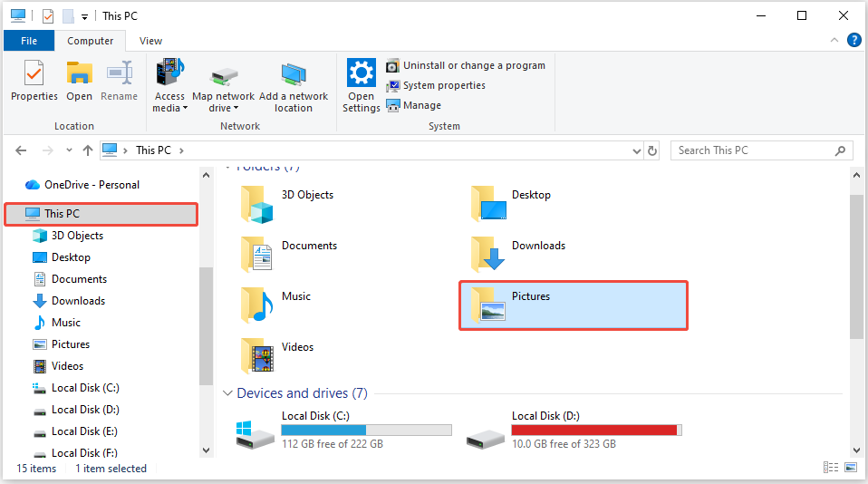Viewport: 868px width, 484px height.
Task: Select Local Disk (C:) in navigation pane
Action: pos(76,388)
